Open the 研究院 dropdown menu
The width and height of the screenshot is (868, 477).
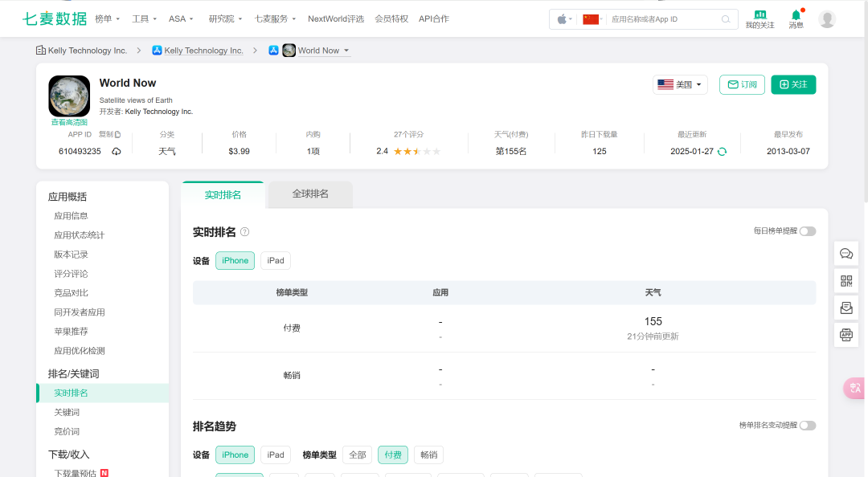click(225, 18)
